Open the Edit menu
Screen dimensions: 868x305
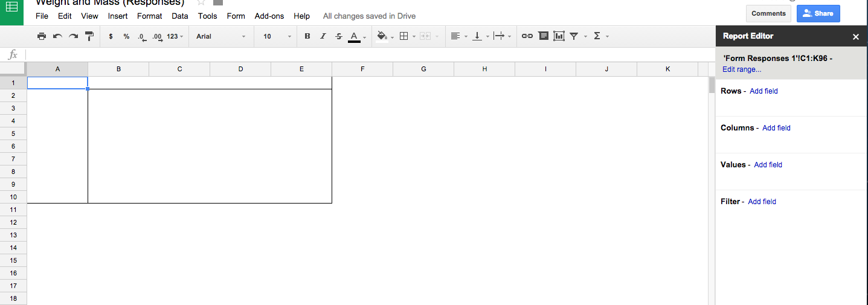click(65, 16)
